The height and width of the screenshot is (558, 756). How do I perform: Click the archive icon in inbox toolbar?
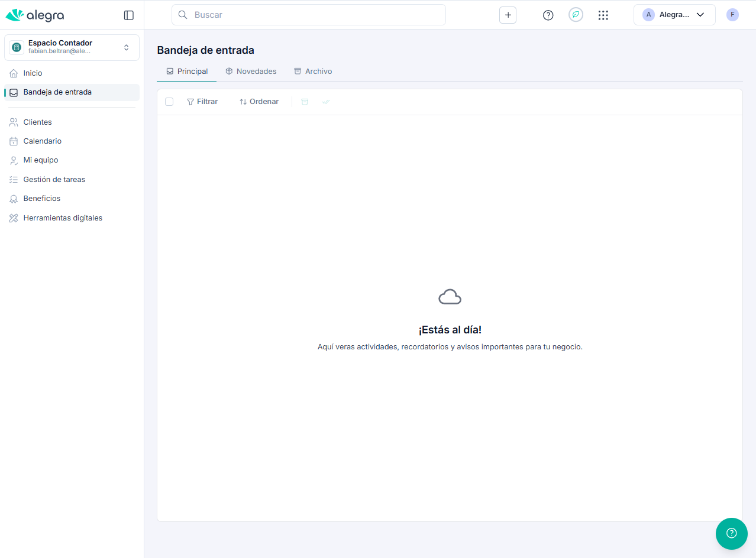point(305,102)
